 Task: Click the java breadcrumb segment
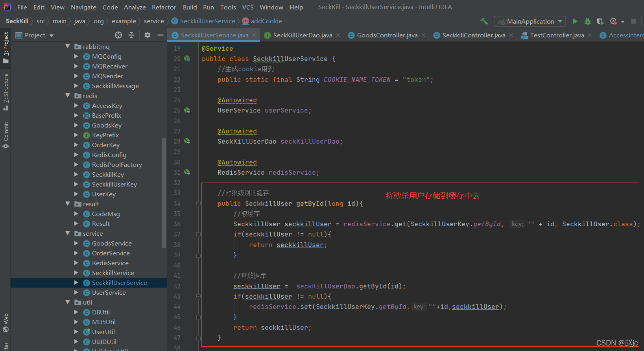click(79, 21)
